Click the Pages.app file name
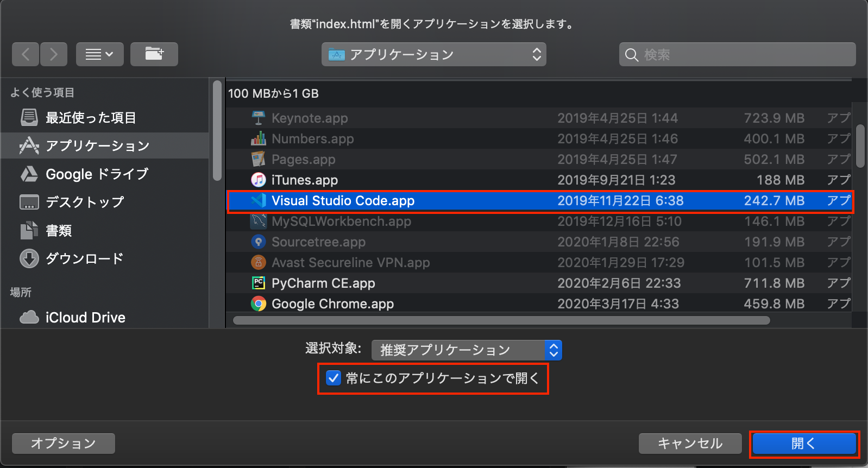 coord(304,159)
